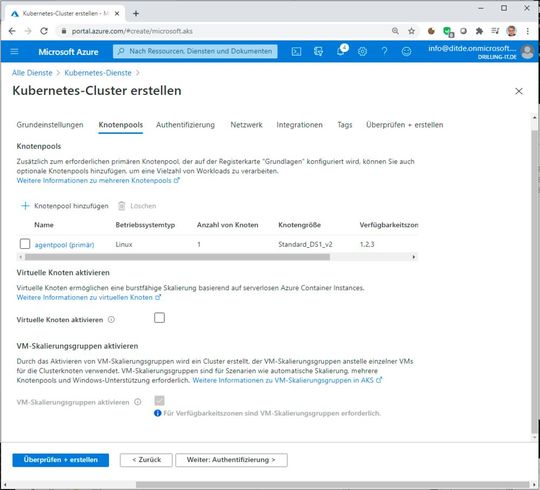Click the node pool table horizontal scrollbar
The height and width of the screenshot is (490, 540).
coord(177,257)
